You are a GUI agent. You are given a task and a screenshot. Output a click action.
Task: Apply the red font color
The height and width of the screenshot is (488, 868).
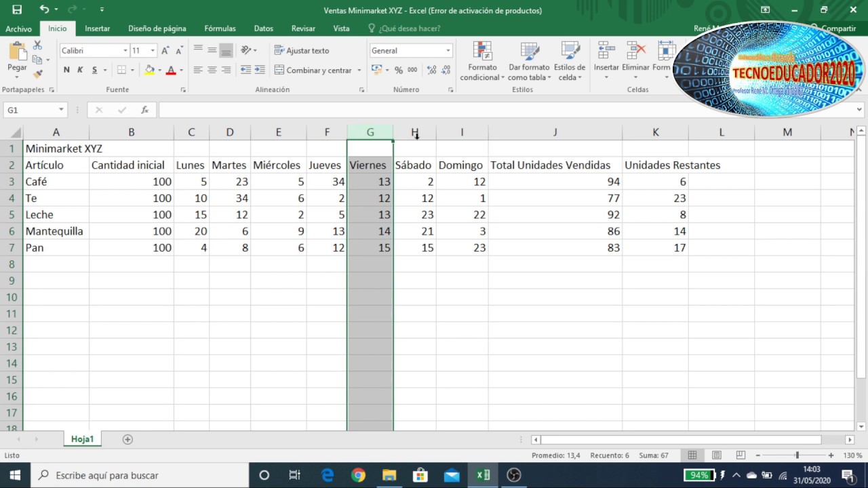point(171,70)
